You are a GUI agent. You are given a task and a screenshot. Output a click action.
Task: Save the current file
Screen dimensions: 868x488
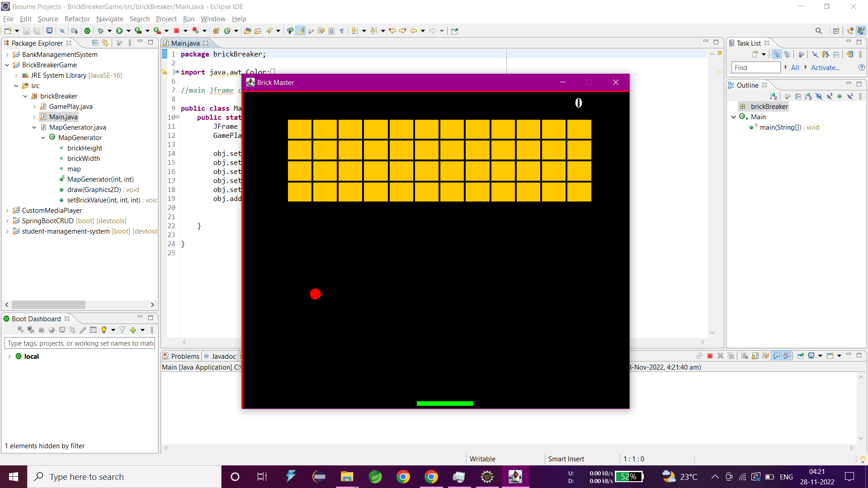pos(26,31)
